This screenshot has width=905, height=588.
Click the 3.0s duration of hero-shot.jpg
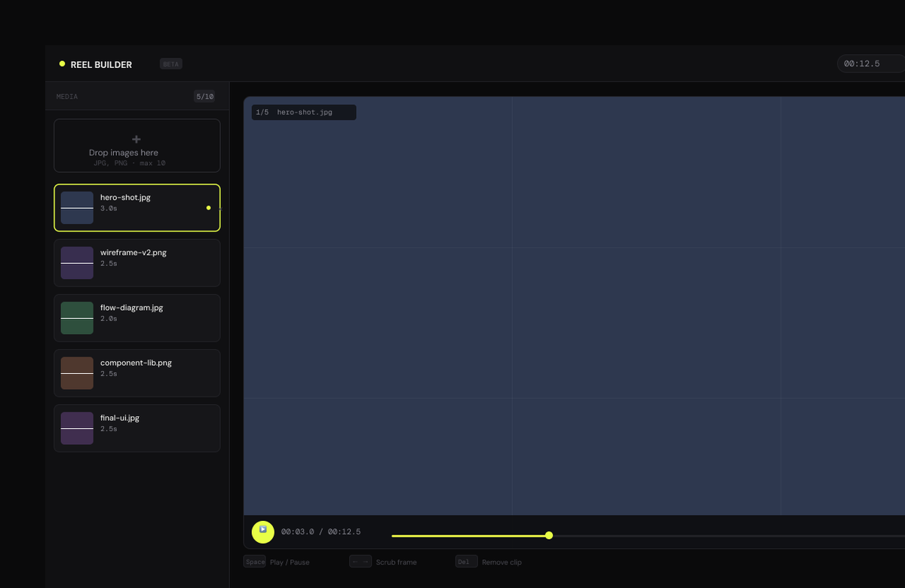coord(109,208)
